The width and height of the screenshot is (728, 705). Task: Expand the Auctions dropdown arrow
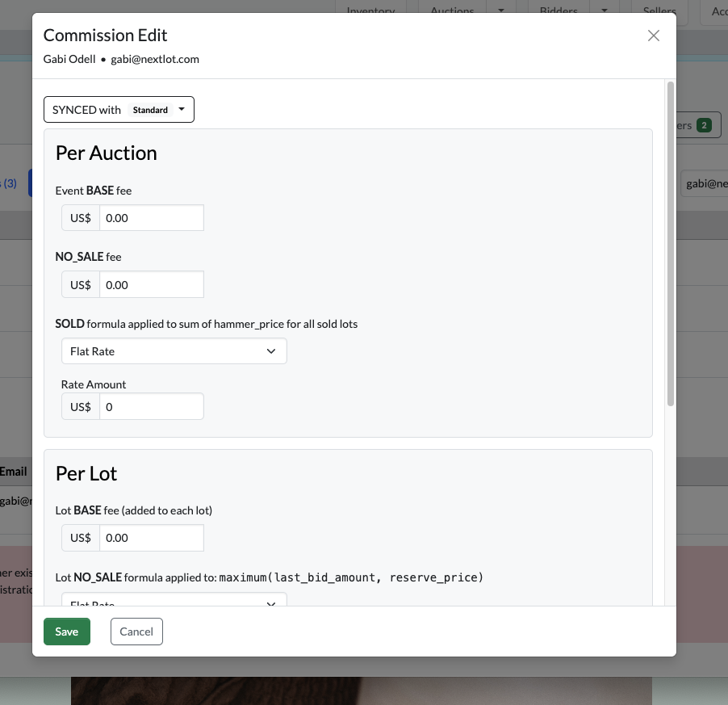[x=501, y=8]
